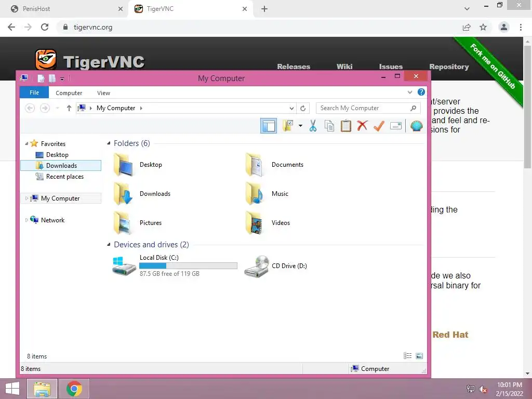Select the Pictures folder icon
532x399 pixels.
pos(123,223)
